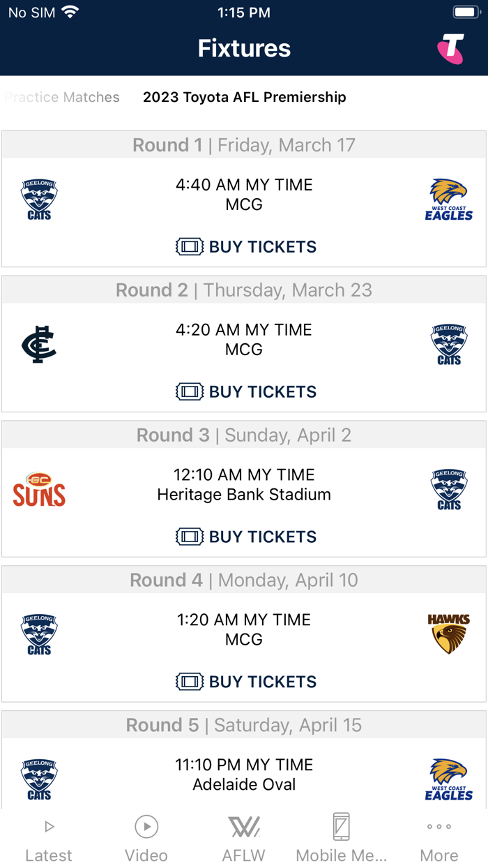Tap the Carlton logo in Round 2

(39, 343)
